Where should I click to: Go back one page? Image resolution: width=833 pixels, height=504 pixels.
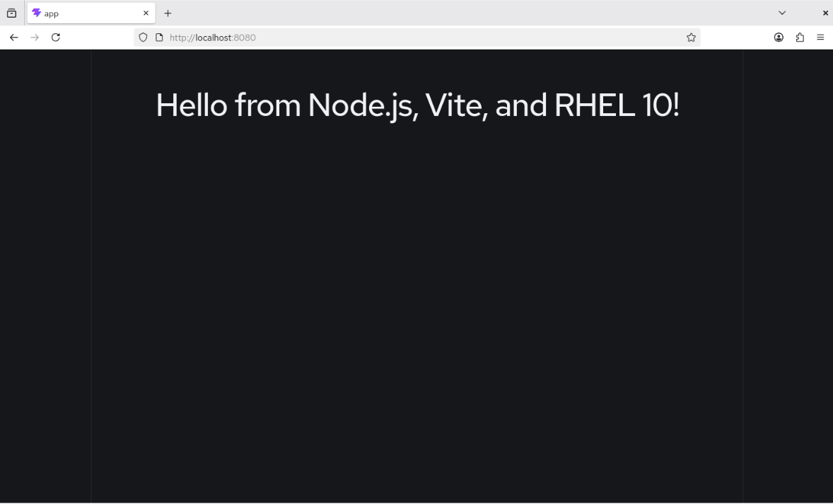tap(13, 37)
